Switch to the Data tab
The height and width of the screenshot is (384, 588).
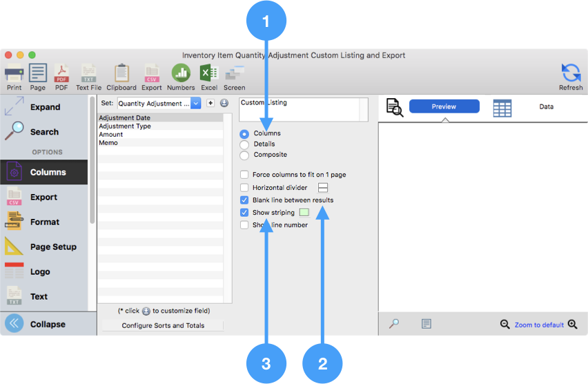[x=545, y=106]
